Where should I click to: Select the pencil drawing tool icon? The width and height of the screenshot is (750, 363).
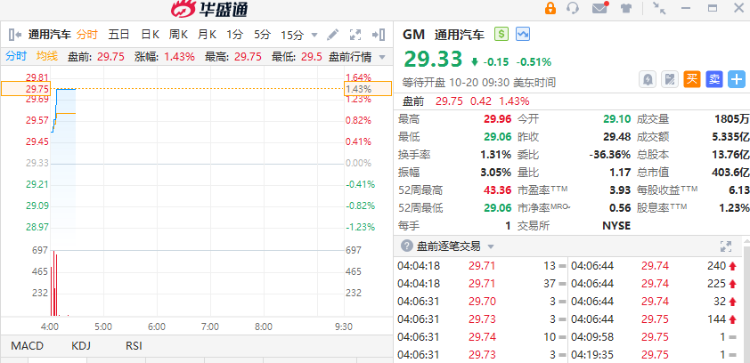coord(332,34)
